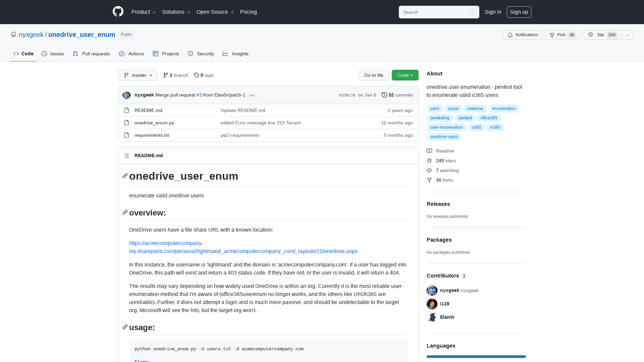Open the onedrive_enum.py file

point(154,123)
